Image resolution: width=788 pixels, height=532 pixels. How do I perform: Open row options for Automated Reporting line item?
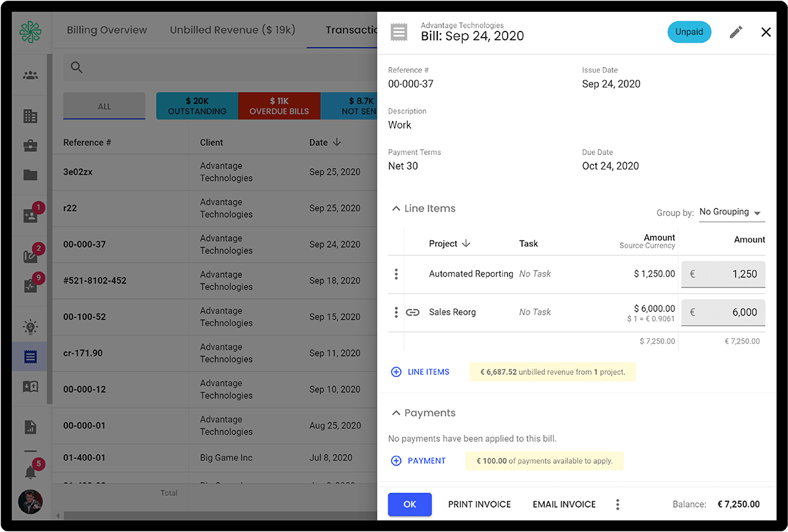[x=396, y=274]
